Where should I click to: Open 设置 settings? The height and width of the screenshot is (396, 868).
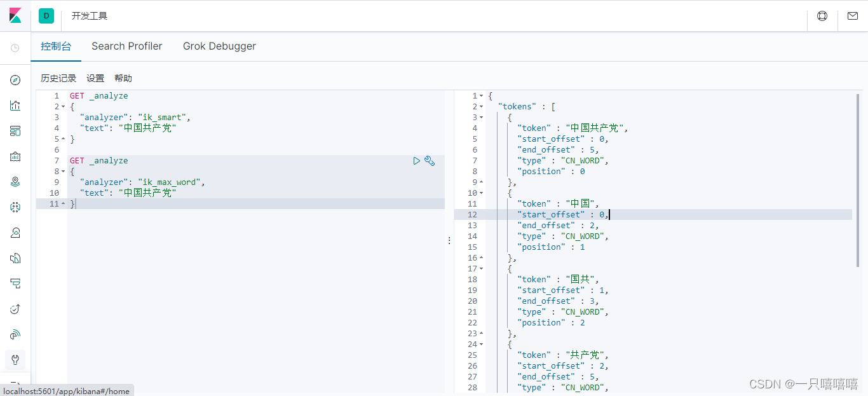coord(95,78)
